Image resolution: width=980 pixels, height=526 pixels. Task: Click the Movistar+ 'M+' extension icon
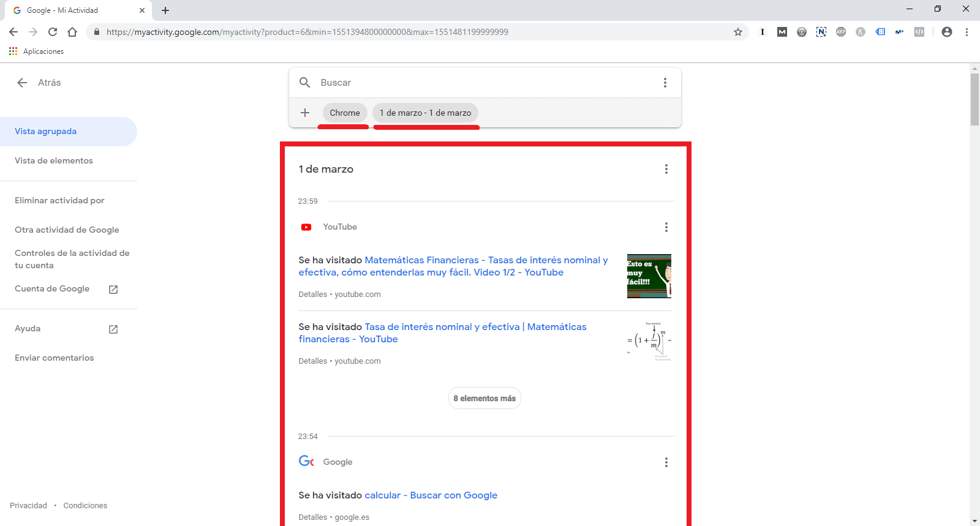[x=900, y=32]
